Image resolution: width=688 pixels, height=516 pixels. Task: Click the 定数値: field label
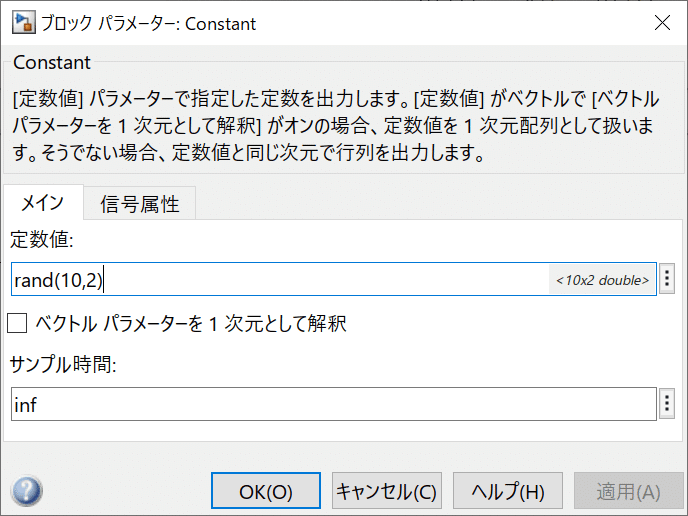pos(42,240)
